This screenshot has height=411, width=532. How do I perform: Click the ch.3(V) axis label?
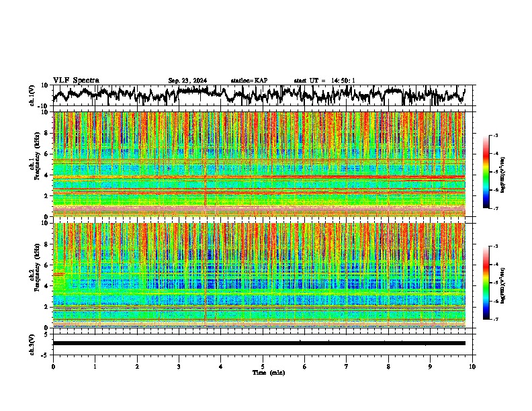(x=33, y=345)
